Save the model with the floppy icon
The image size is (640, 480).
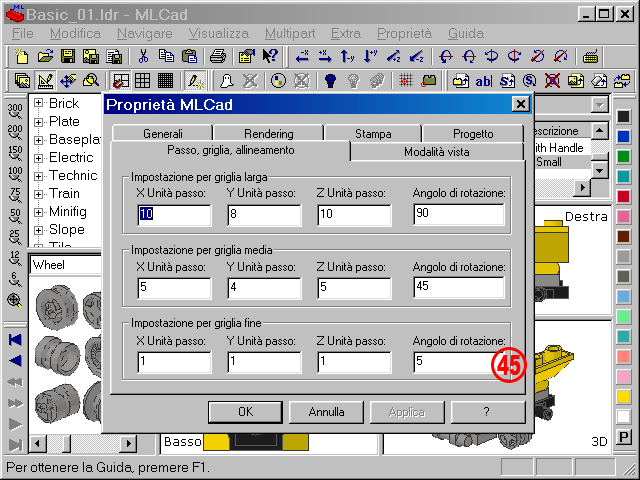(x=68, y=56)
